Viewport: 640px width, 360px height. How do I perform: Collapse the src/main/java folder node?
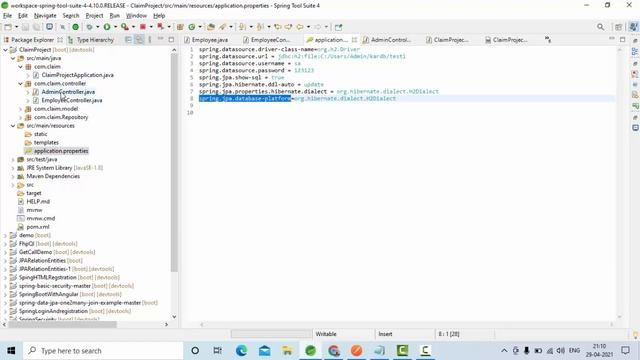pos(13,58)
